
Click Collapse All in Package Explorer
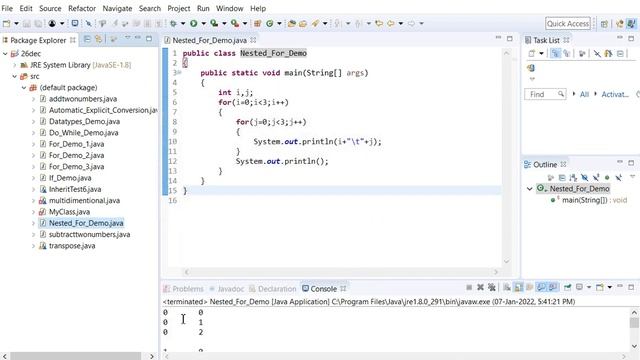87,40
